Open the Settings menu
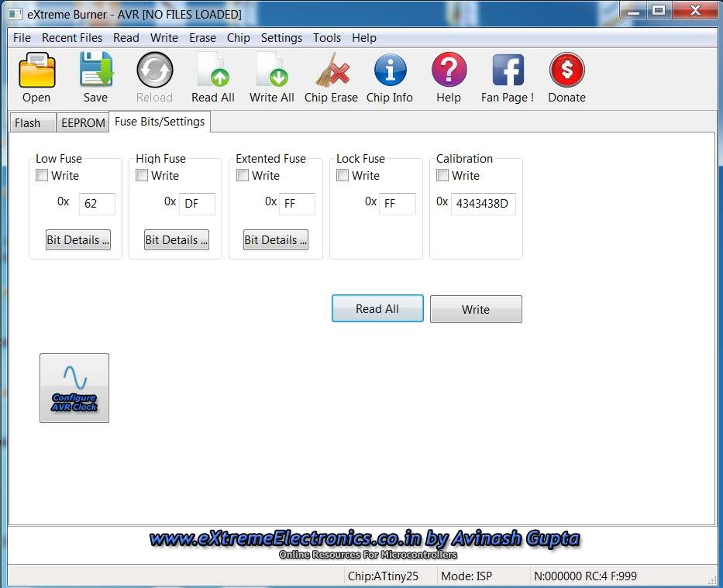Image resolution: width=723 pixels, height=588 pixels. tap(281, 38)
